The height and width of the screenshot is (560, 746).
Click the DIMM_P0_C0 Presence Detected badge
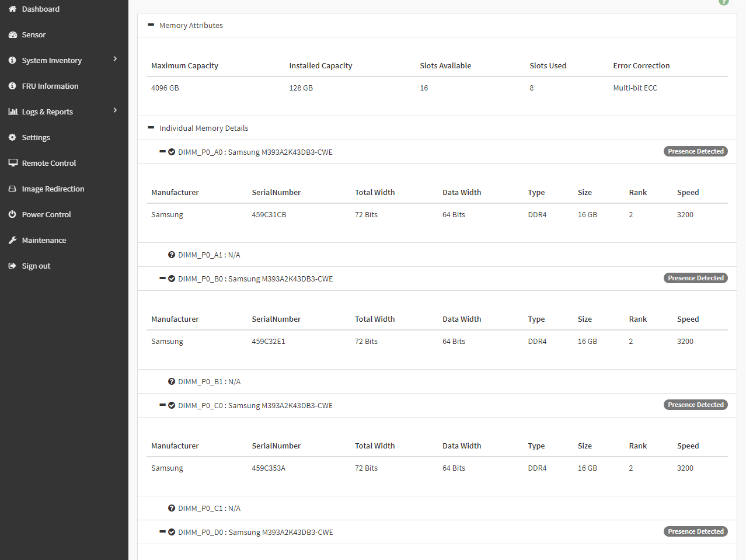point(696,405)
